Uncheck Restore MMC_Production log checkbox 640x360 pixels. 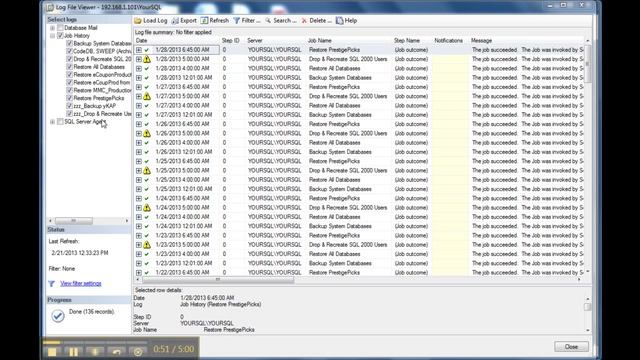[69, 90]
